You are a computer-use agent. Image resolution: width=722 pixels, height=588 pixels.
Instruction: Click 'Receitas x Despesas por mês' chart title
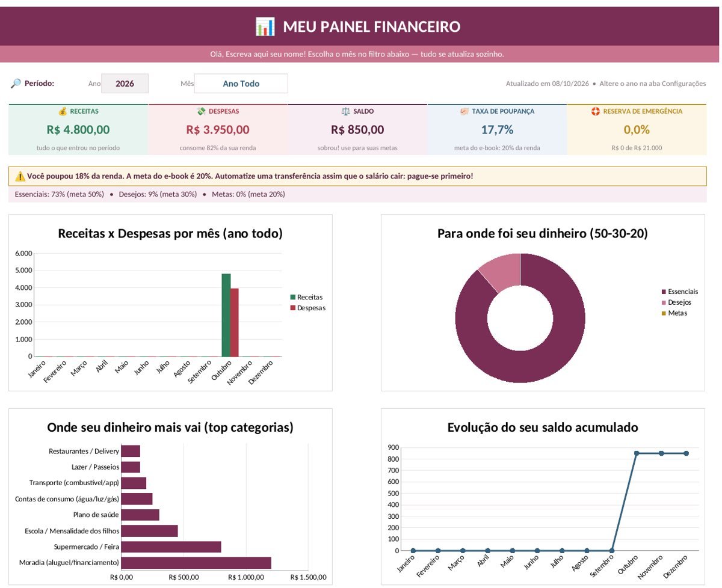coord(170,233)
